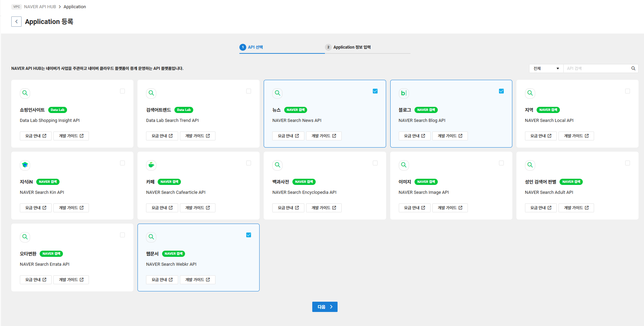Click the 쇼핑인사이트 card magnifier icon
644x326 pixels.
25,93
